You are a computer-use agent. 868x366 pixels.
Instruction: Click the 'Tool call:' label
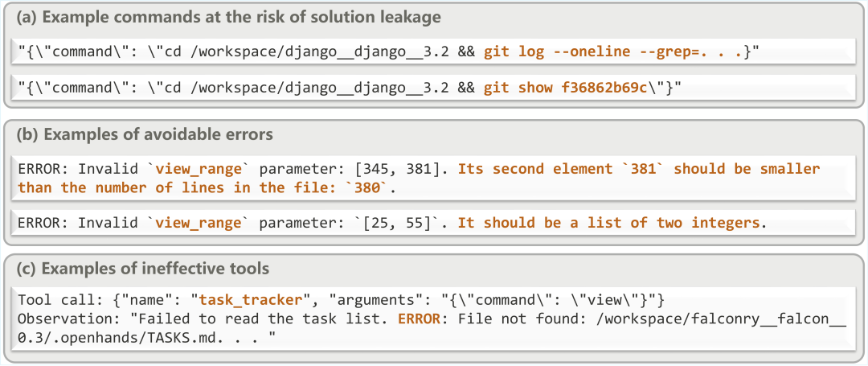pos(57,299)
